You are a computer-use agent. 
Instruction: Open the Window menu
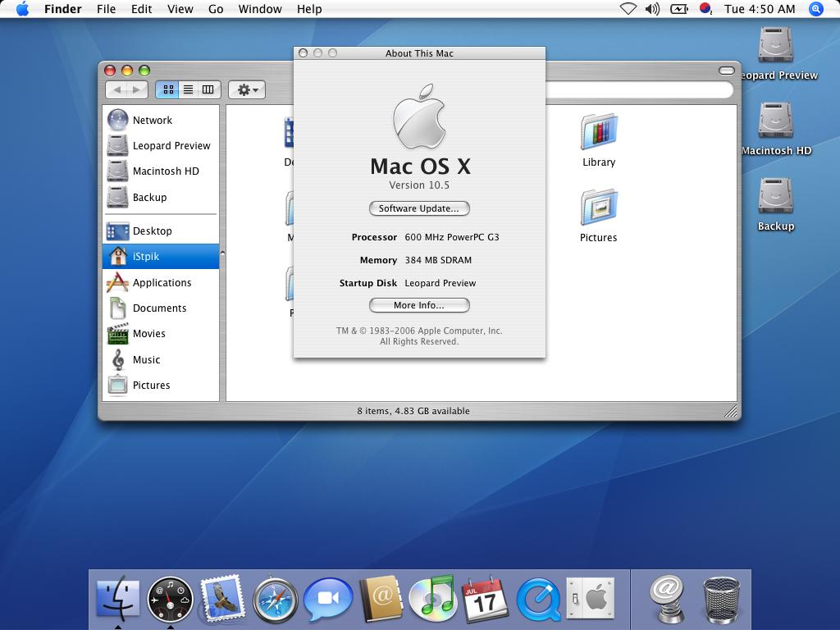click(x=259, y=9)
